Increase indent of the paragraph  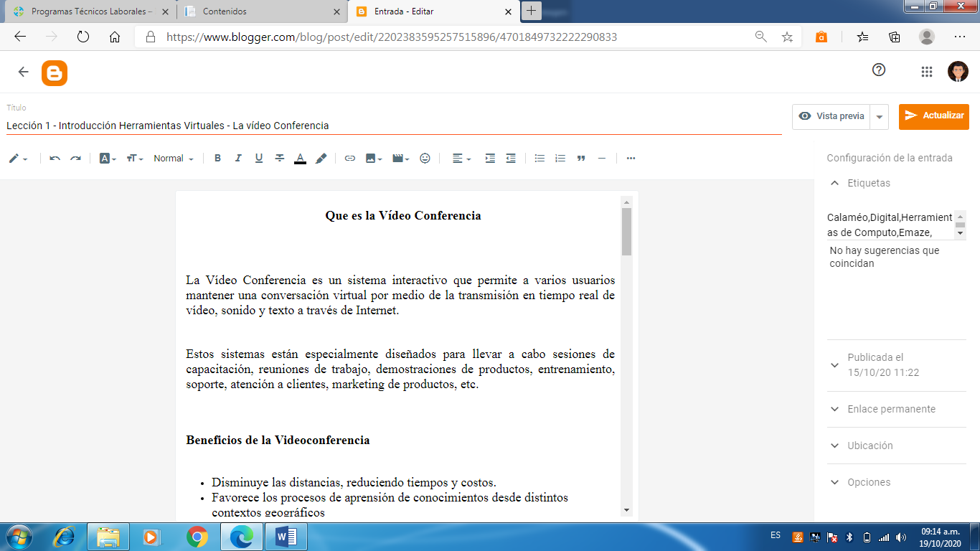click(x=490, y=159)
